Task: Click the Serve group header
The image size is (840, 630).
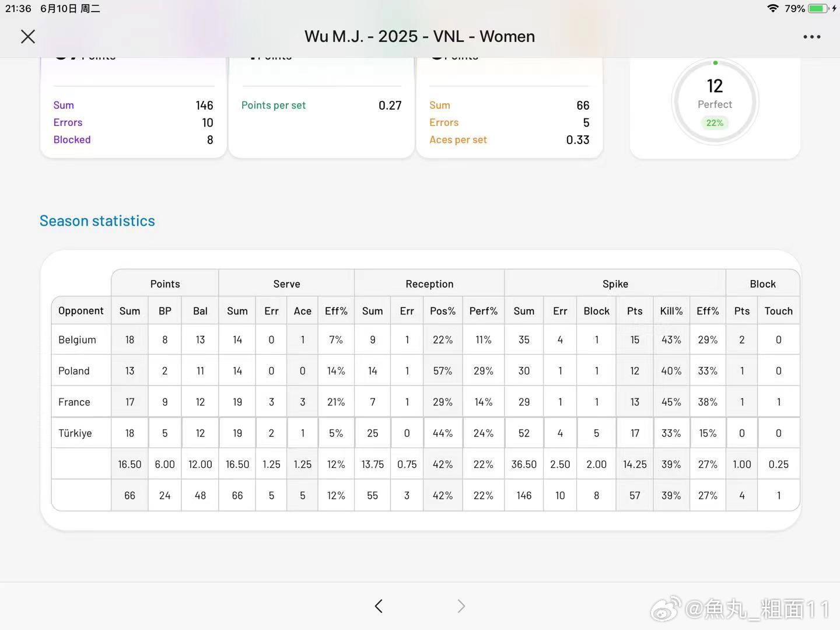Action: pos(286,284)
